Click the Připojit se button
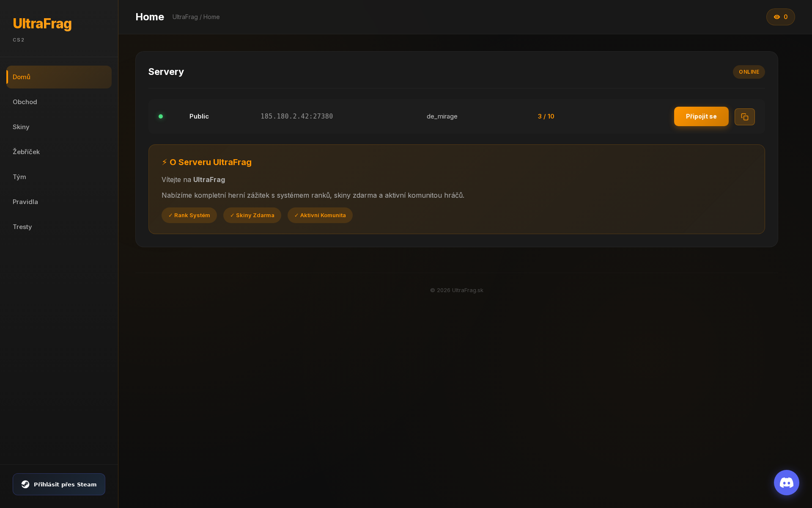The image size is (812, 508). click(x=701, y=116)
